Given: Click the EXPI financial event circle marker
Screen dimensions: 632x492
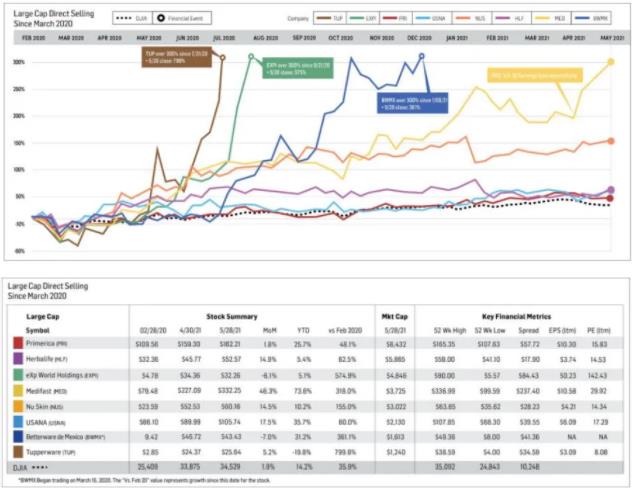Looking at the screenshot, I should 251,56.
